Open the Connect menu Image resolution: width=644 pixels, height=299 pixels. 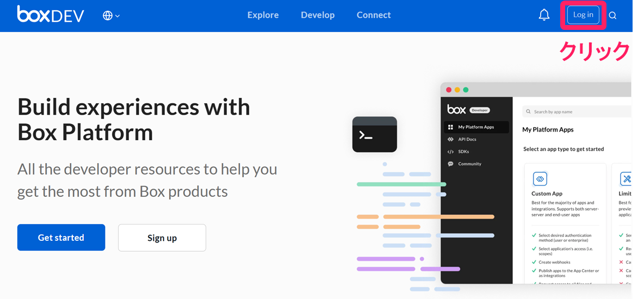pos(374,15)
